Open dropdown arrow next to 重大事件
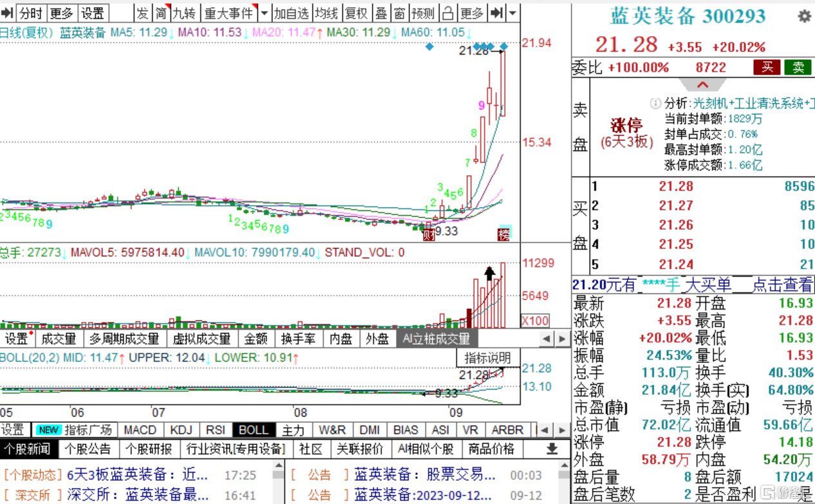This screenshot has width=815, height=504. [264, 12]
